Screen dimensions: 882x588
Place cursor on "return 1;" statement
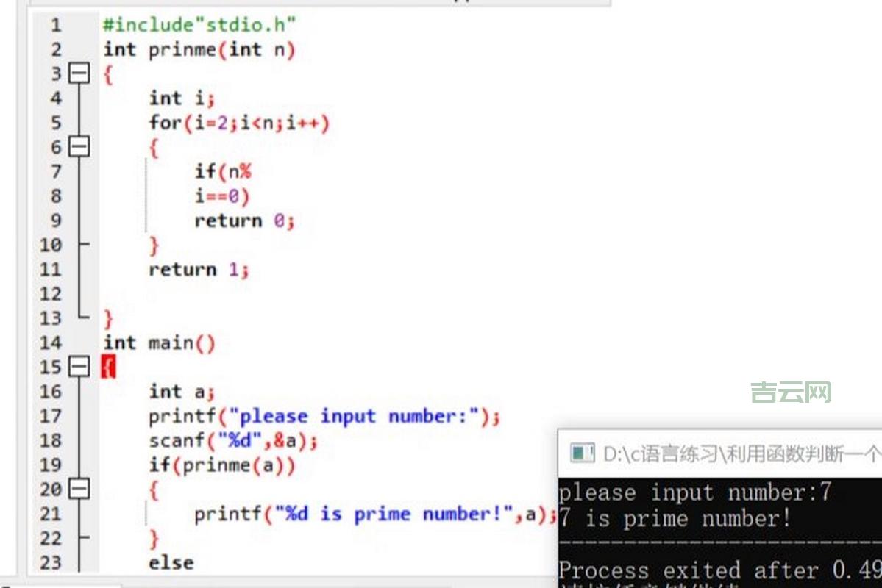tap(199, 270)
